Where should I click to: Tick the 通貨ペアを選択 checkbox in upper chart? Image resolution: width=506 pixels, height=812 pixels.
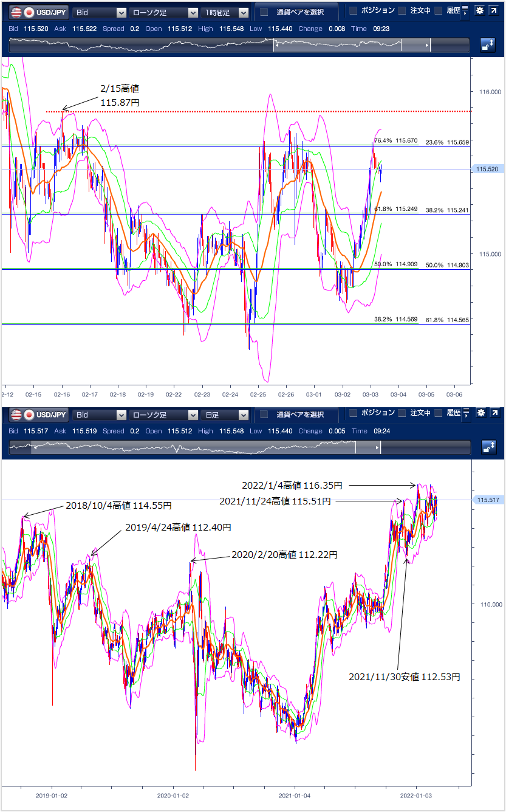264,12
